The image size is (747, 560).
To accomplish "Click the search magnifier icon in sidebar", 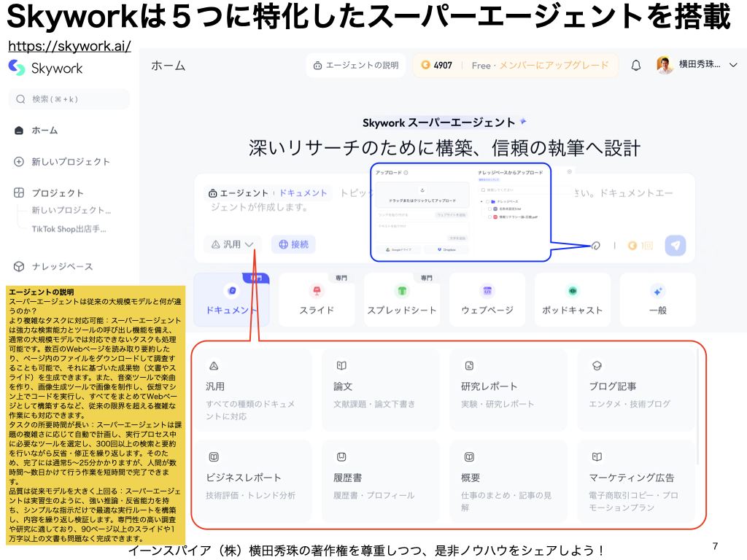I will pyautogui.click(x=20, y=99).
